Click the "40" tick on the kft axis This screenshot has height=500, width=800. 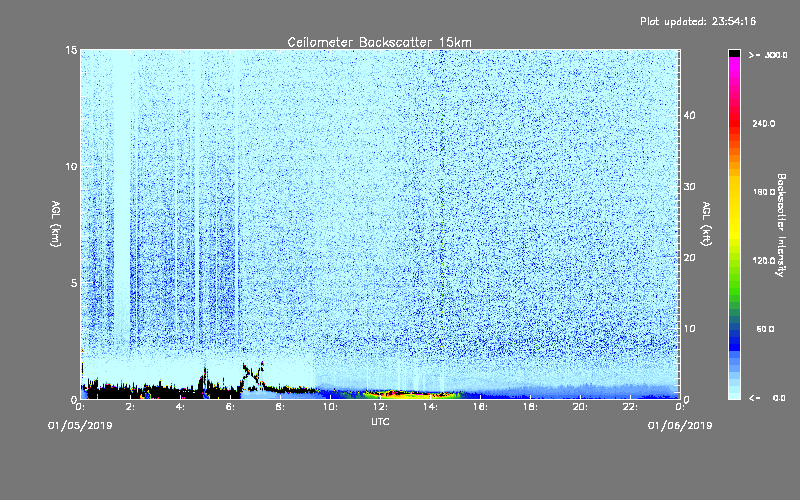click(689, 115)
